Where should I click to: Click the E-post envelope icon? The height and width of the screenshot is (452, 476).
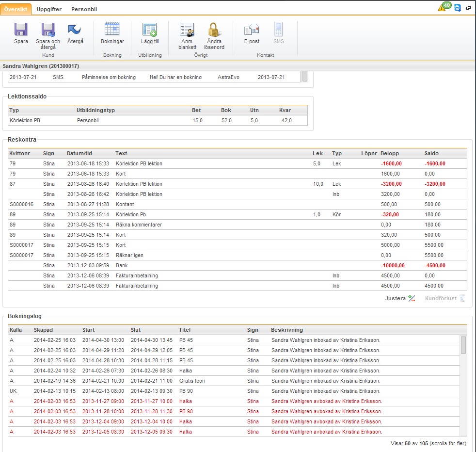pyautogui.click(x=252, y=30)
